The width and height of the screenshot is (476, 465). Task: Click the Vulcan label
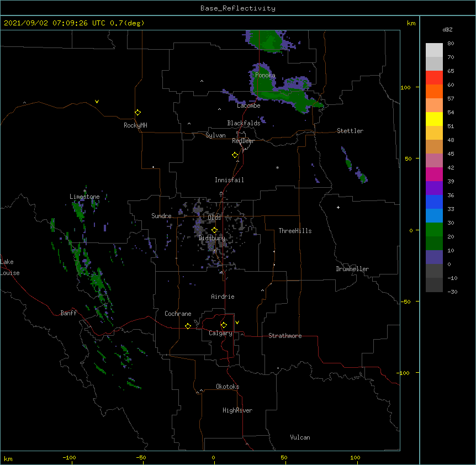click(x=300, y=437)
